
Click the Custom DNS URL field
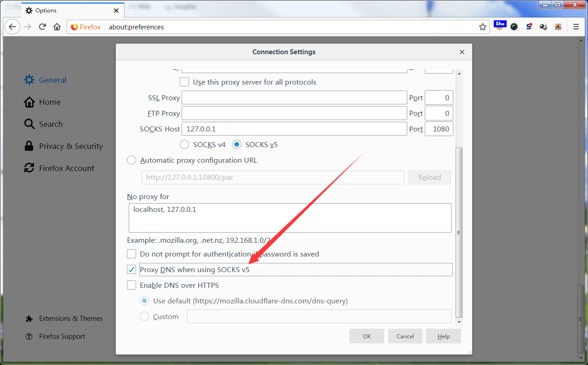[x=319, y=316]
